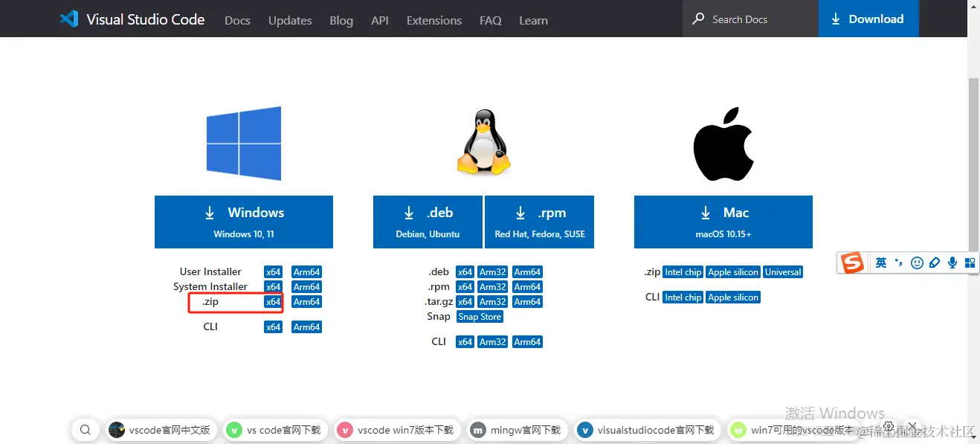Download Linux .rpm Arm64
This screenshot has width=980, height=444.
[x=527, y=287]
